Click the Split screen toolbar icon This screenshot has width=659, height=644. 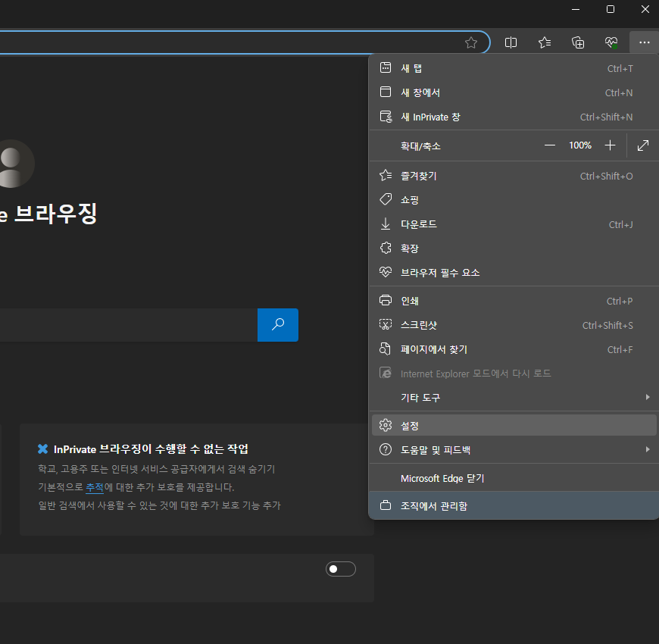(511, 42)
